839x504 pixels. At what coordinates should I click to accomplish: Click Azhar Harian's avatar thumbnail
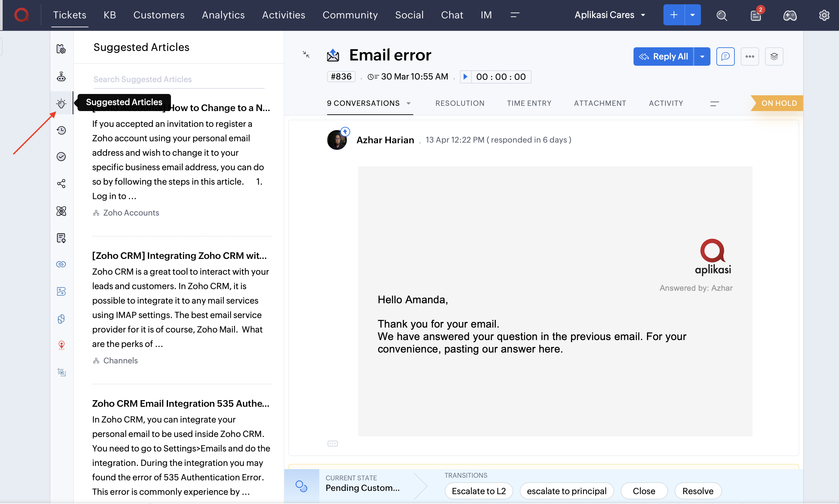point(337,140)
